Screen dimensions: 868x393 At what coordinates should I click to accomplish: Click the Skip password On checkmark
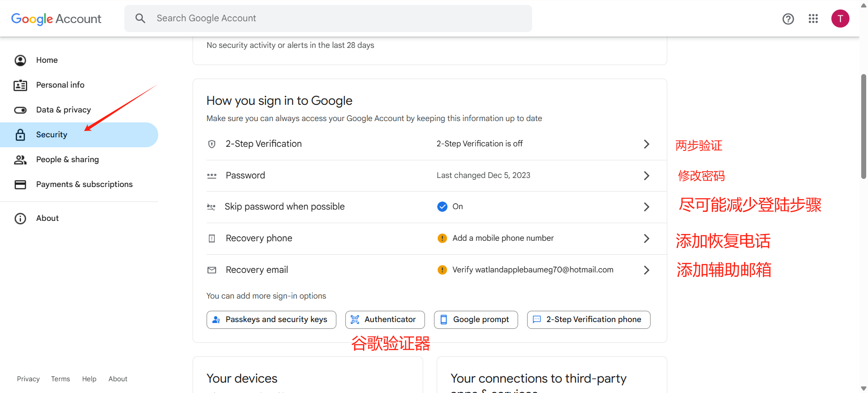tap(442, 207)
